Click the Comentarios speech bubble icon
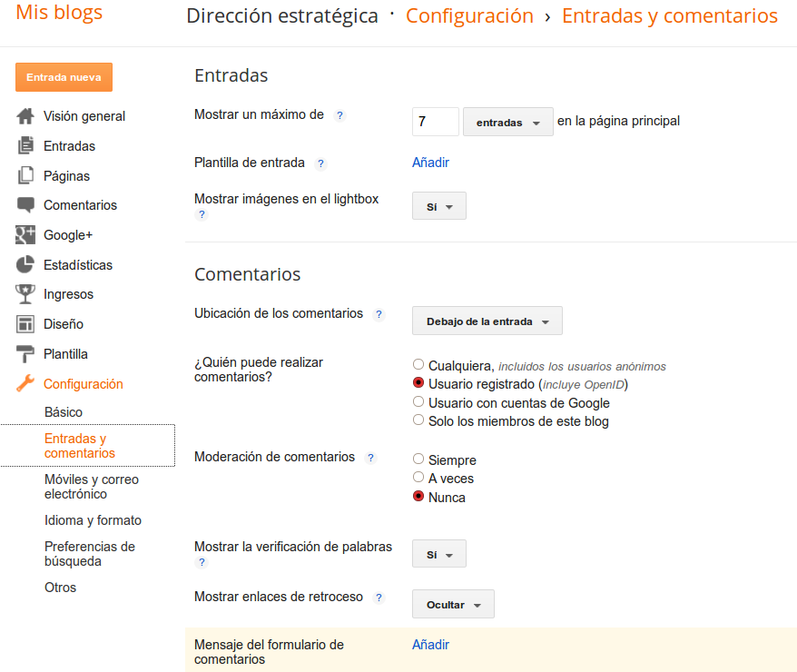 [x=25, y=205]
